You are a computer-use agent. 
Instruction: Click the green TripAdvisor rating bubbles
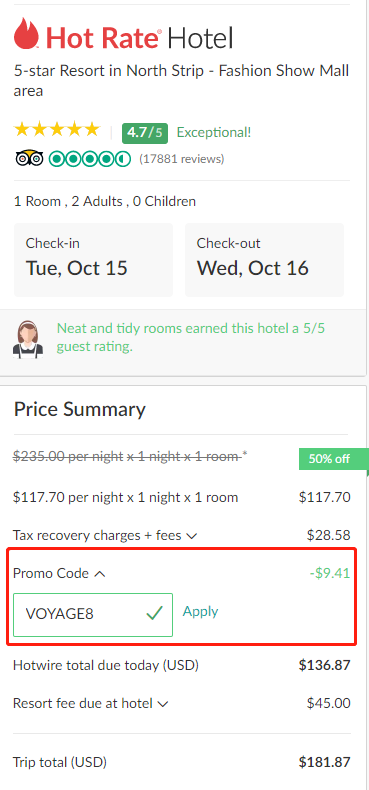(x=90, y=159)
